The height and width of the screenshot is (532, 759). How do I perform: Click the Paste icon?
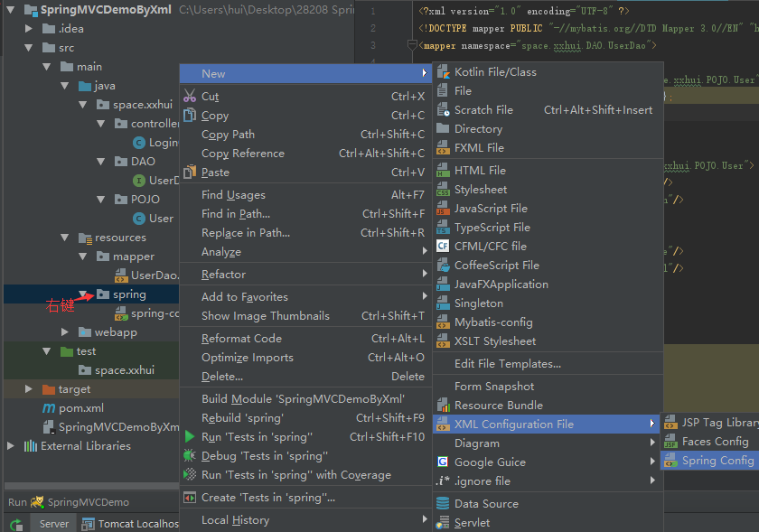click(190, 172)
